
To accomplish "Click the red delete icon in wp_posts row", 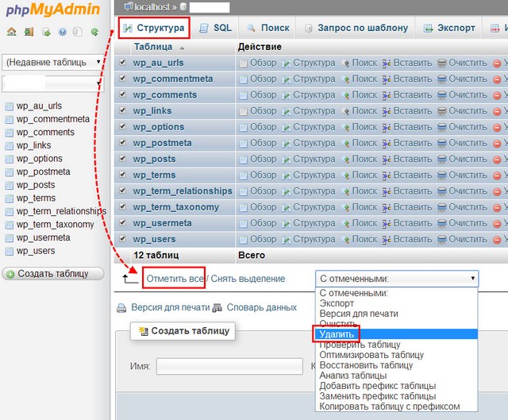I will (497, 160).
